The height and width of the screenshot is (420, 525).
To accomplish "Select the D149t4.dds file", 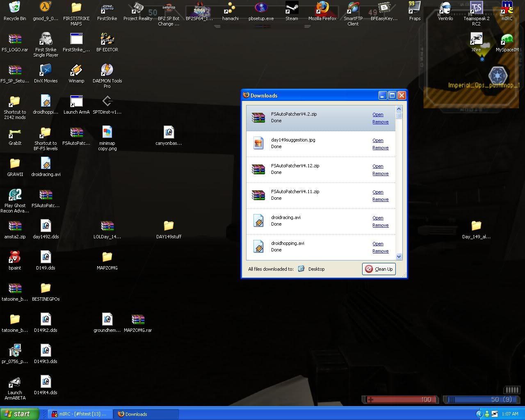I will 46,385.
